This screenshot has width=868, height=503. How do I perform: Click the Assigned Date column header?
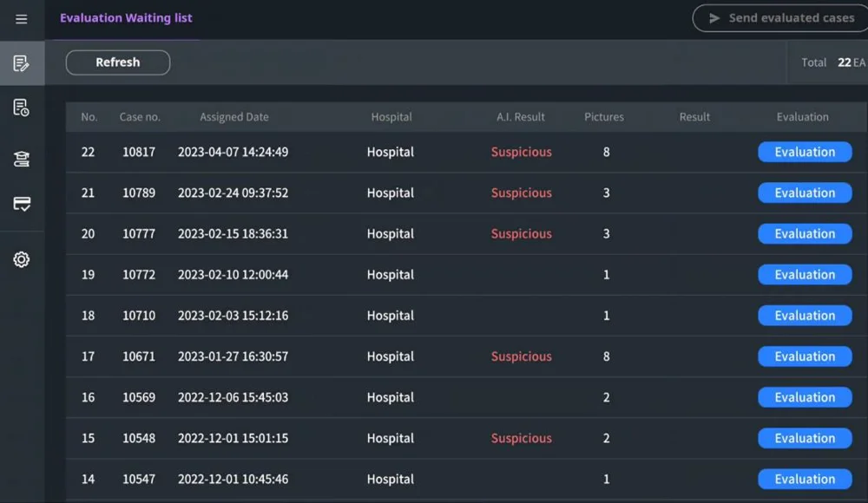pos(234,117)
